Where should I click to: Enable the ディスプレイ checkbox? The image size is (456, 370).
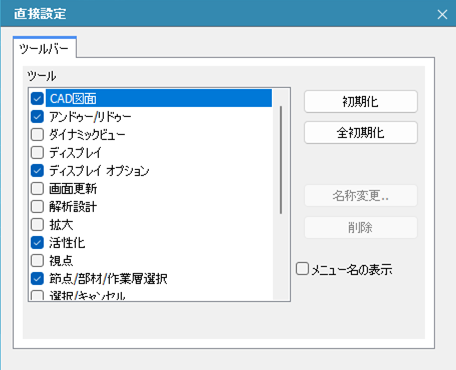point(37,153)
